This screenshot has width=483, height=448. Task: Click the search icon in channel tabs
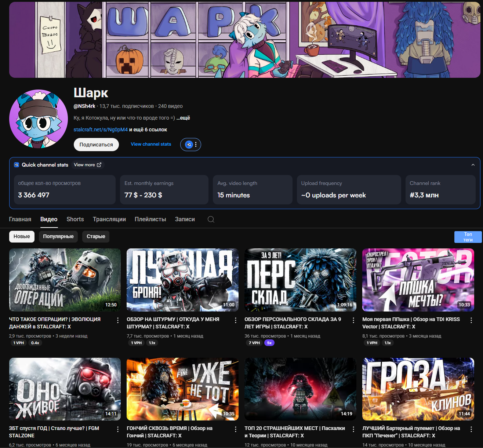pos(211,219)
